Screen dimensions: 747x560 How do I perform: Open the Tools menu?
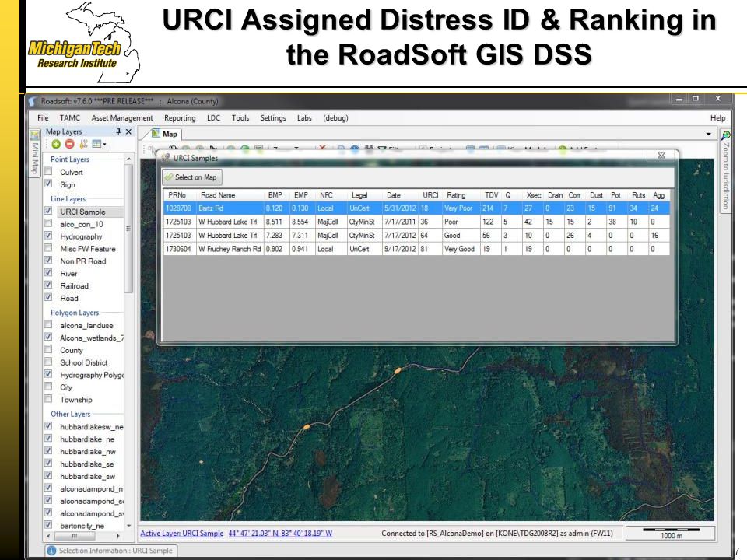click(240, 118)
